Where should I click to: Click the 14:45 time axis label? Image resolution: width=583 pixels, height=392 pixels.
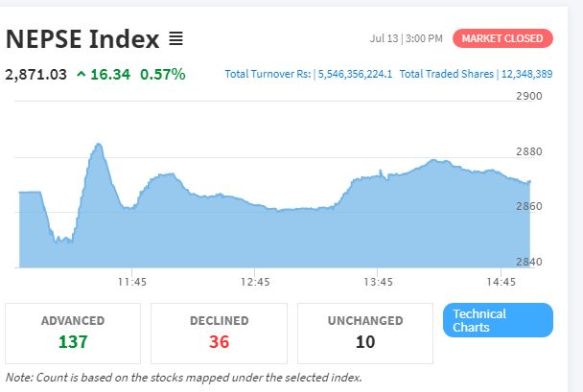click(501, 282)
